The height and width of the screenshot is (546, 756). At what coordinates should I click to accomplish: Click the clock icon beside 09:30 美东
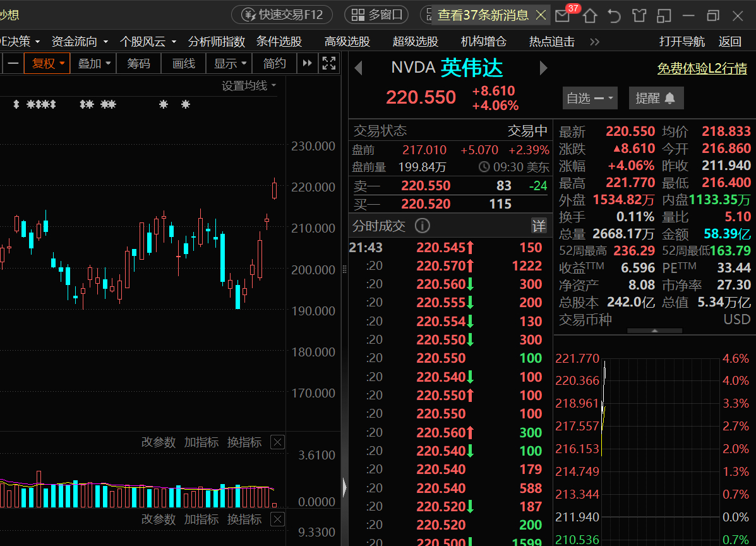click(484, 167)
